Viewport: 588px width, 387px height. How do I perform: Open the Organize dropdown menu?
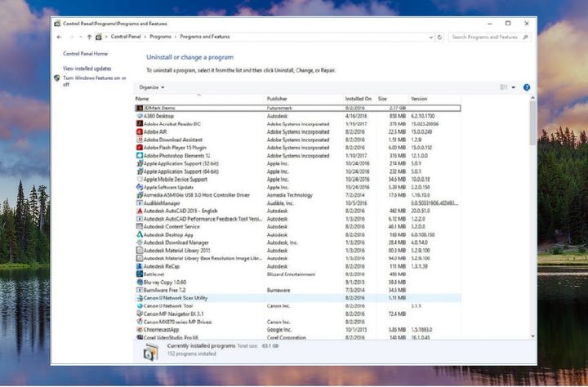coord(152,87)
